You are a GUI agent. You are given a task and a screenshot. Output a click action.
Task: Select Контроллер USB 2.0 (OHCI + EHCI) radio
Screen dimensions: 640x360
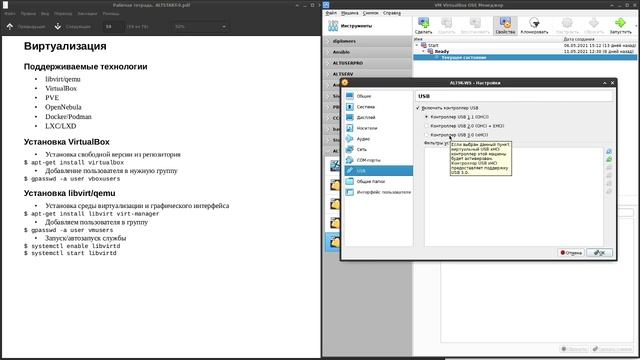427,126
